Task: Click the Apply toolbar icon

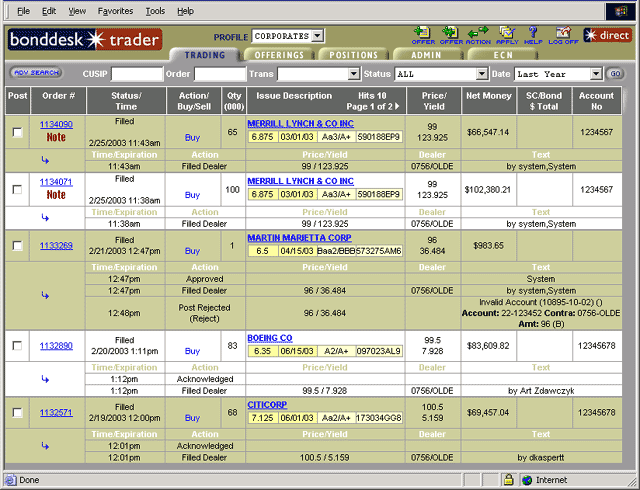Action: tap(507, 35)
